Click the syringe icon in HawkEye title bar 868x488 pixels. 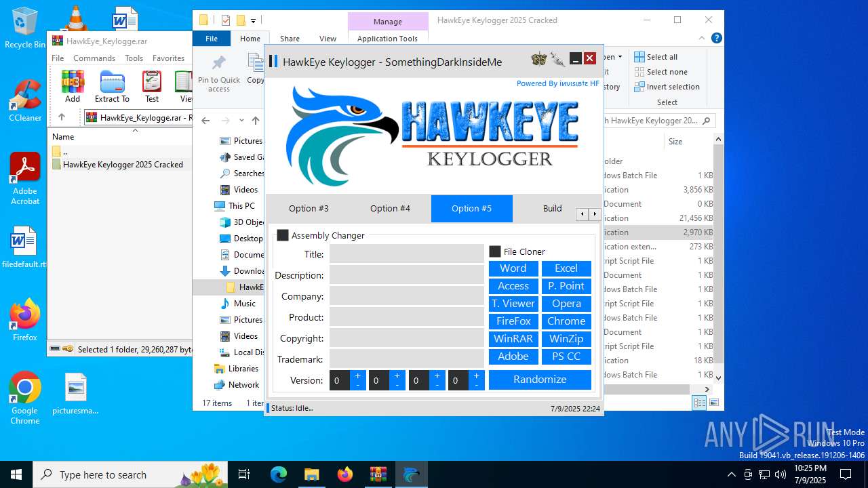tap(557, 60)
